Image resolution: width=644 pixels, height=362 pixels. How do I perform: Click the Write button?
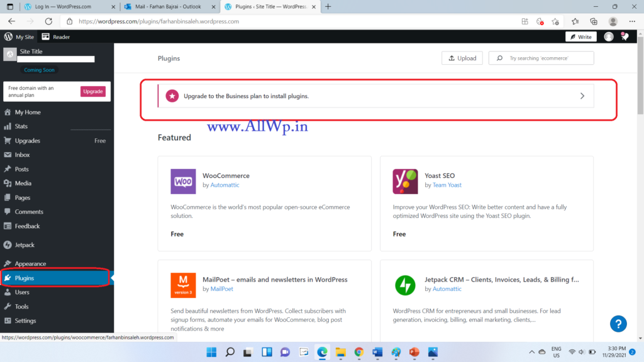[580, 37]
